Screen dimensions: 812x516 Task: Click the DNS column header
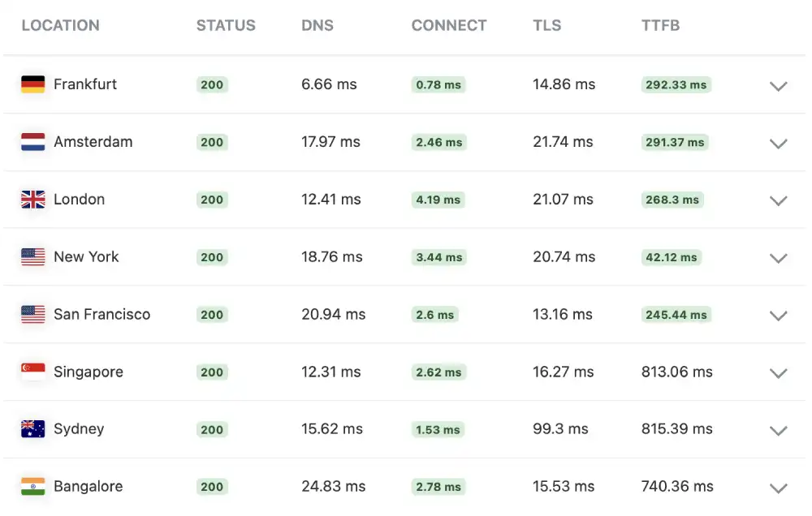click(317, 25)
